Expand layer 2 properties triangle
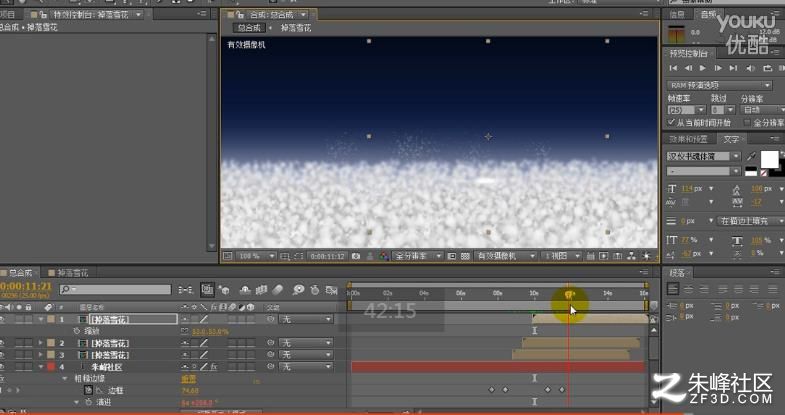Screen dimensions: 785x415 [x=41, y=343]
